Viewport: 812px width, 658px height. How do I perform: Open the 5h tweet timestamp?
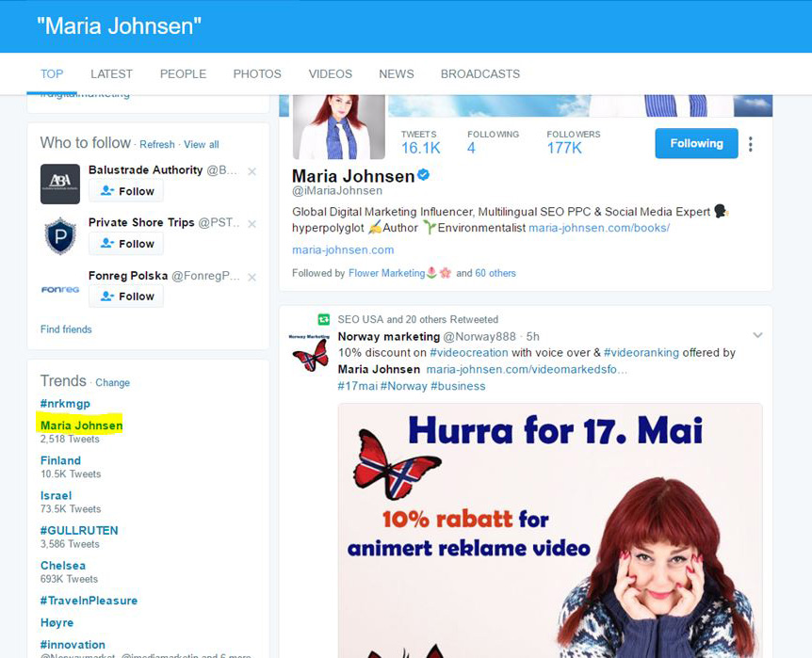533,336
